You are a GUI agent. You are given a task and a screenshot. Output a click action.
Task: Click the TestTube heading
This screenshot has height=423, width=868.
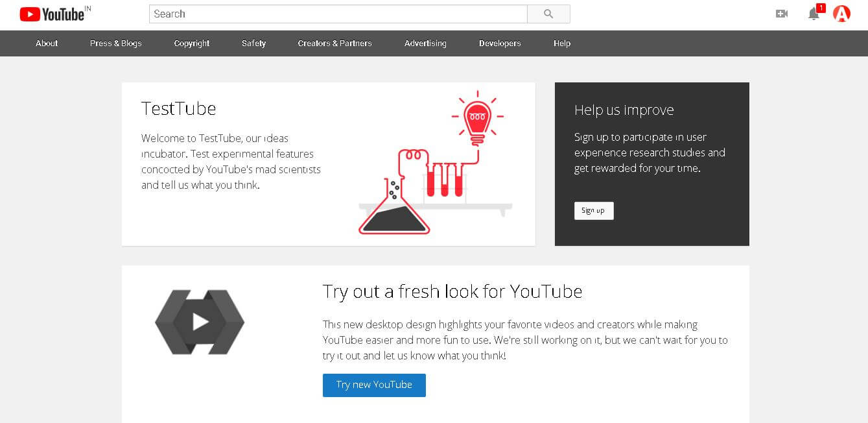point(179,108)
